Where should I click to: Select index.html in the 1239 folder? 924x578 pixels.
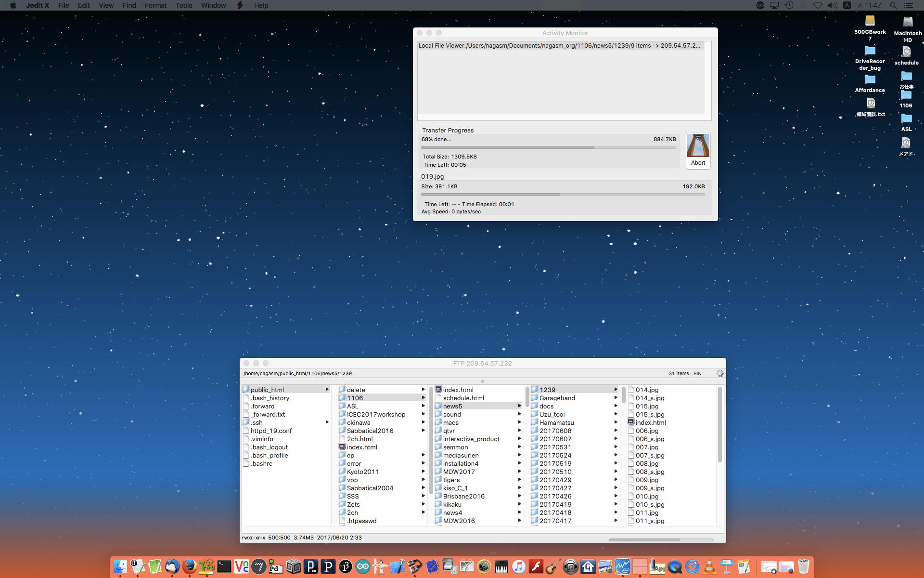650,422
